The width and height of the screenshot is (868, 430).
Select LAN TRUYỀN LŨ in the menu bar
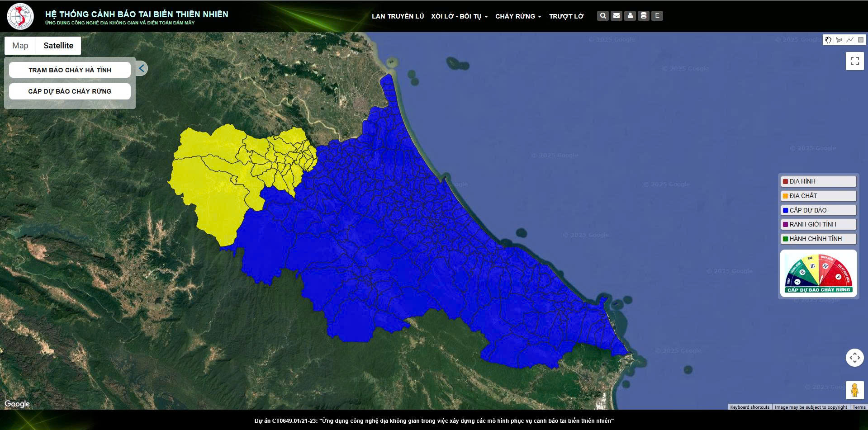[x=397, y=16]
